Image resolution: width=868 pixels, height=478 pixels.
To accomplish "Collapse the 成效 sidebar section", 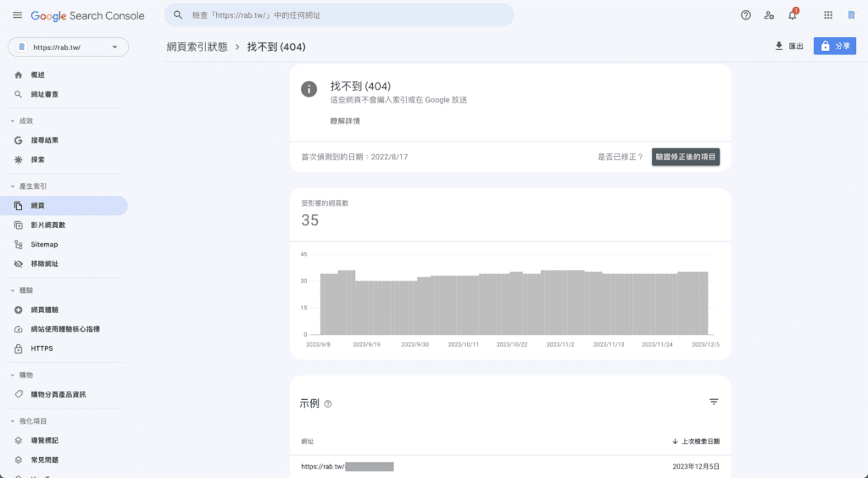I will pyautogui.click(x=13, y=121).
